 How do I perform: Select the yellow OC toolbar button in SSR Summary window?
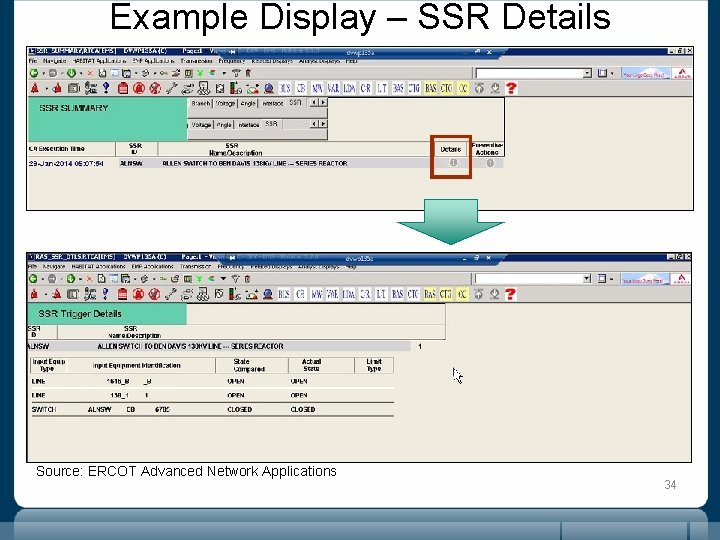pyautogui.click(x=462, y=88)
